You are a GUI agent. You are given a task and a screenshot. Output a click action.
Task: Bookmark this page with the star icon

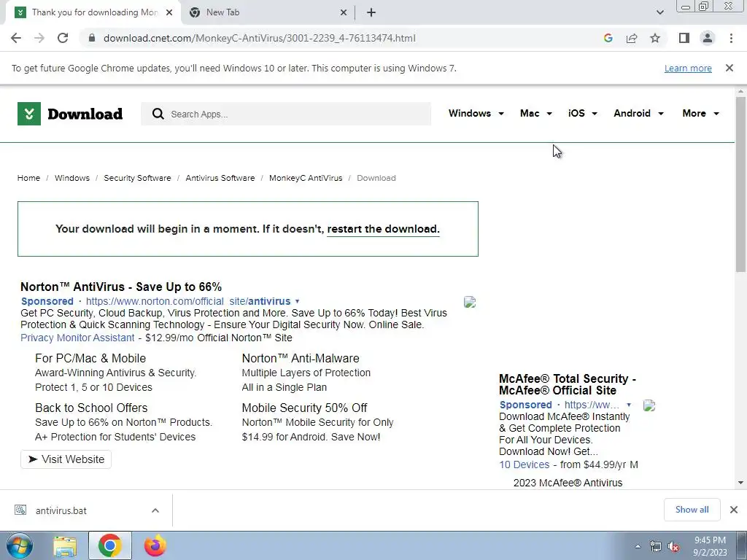[655, 38]
